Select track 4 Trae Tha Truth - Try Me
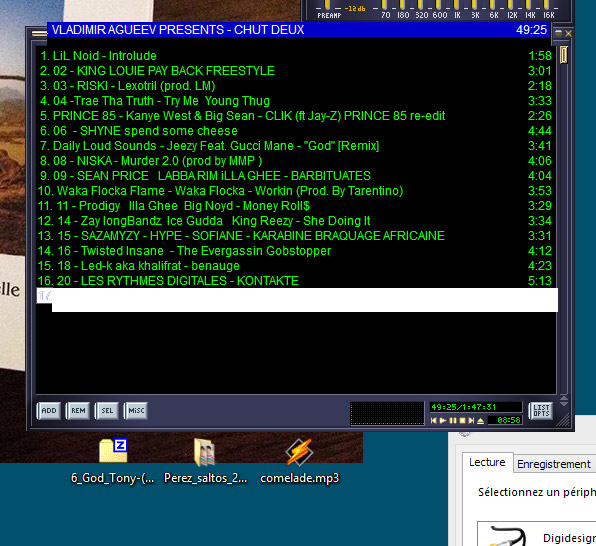The width and height of the screenshot is (596, 546). coord(296,101)
